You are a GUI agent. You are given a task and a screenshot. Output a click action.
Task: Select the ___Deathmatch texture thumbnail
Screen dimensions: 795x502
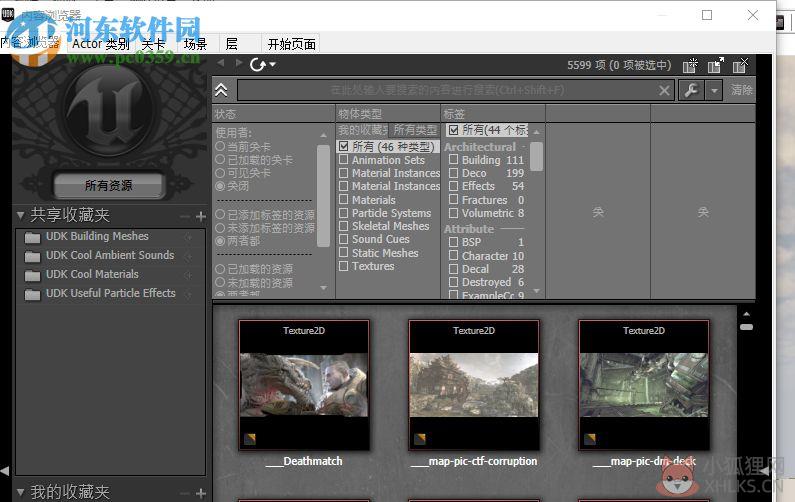tap(304, 385)
